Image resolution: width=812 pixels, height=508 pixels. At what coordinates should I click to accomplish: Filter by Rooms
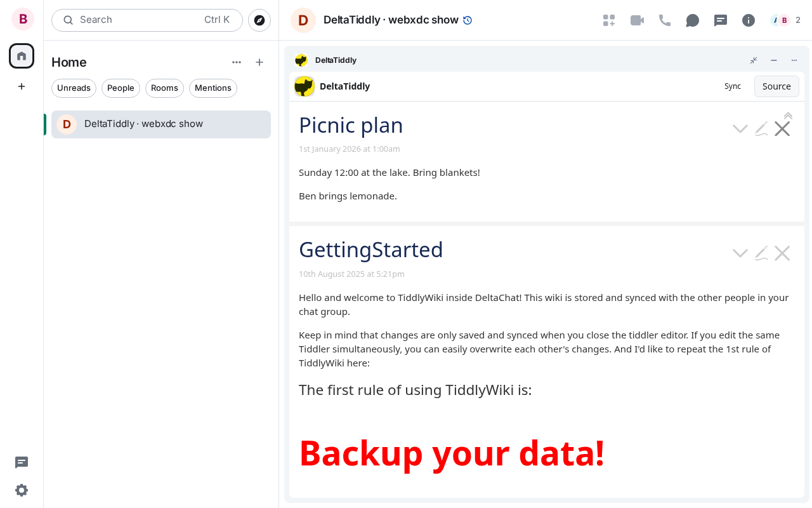(164, 88)
